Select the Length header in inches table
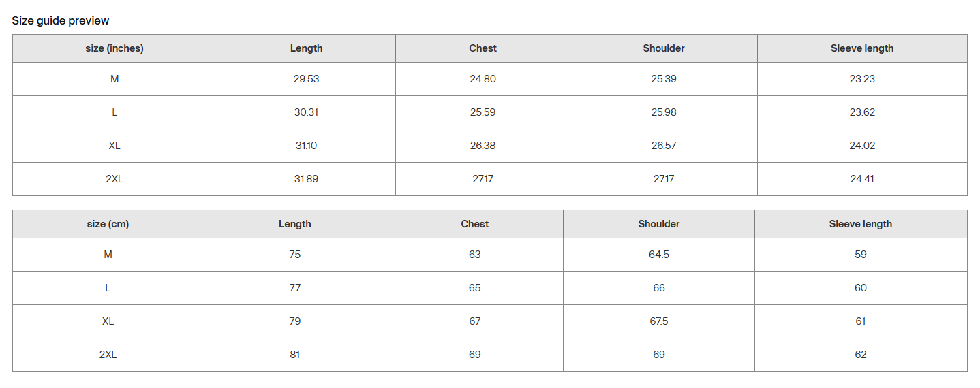This screenshot has height=388, width=980. (306, 48)
